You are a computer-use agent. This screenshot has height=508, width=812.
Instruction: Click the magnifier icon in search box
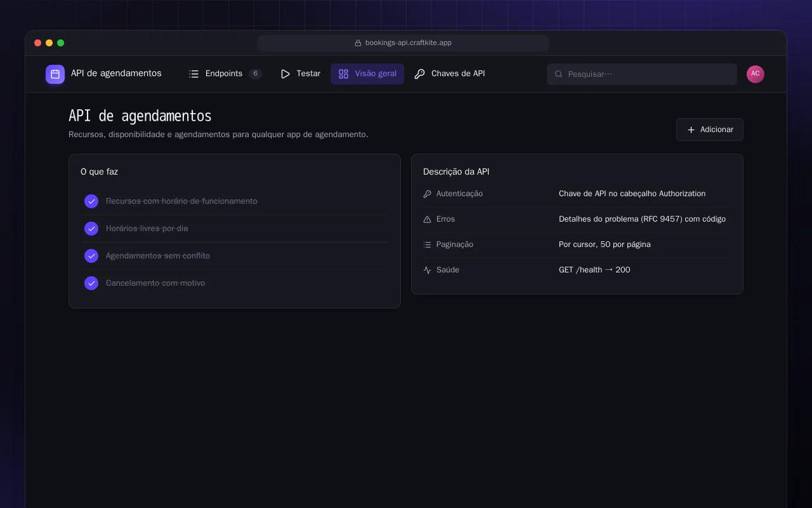point(559,74)
